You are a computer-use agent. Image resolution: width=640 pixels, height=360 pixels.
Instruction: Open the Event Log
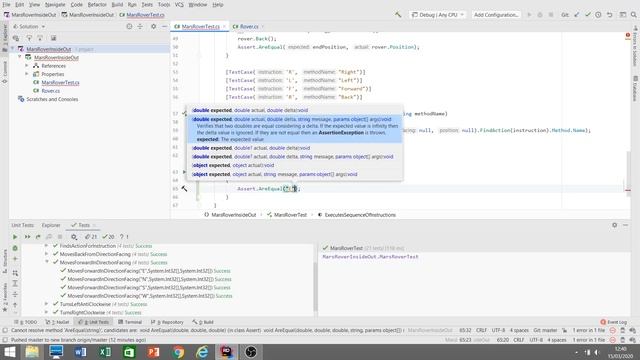point(613,322)
